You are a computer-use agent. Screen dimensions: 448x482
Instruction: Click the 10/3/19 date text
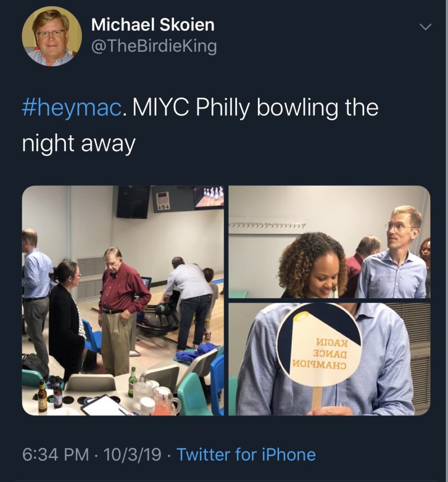133,455
